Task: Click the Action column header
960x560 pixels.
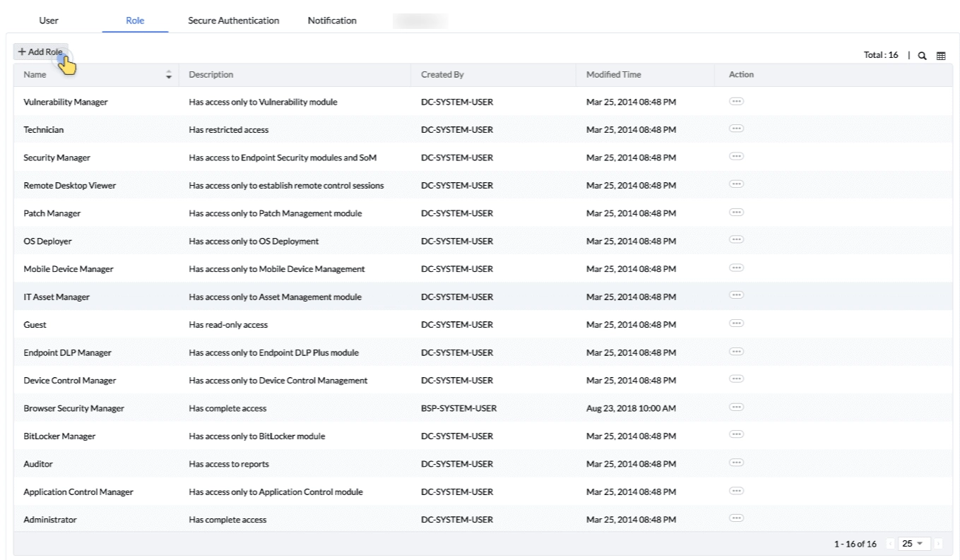Action: (742, 75)
